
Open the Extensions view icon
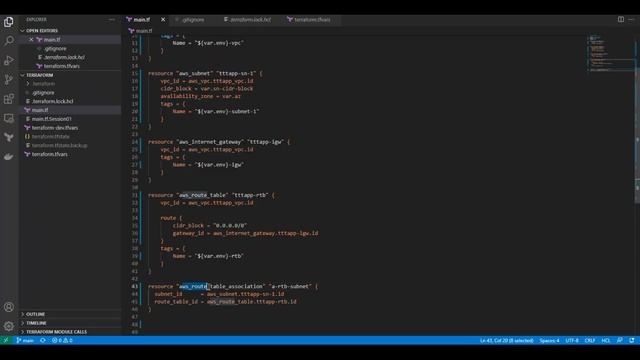click(x=9, y=99)
